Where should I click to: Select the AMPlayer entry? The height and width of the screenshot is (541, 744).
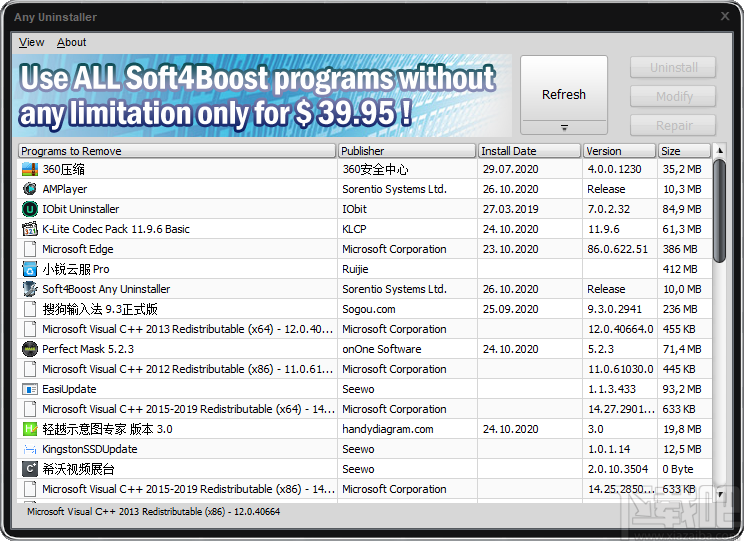65,189
